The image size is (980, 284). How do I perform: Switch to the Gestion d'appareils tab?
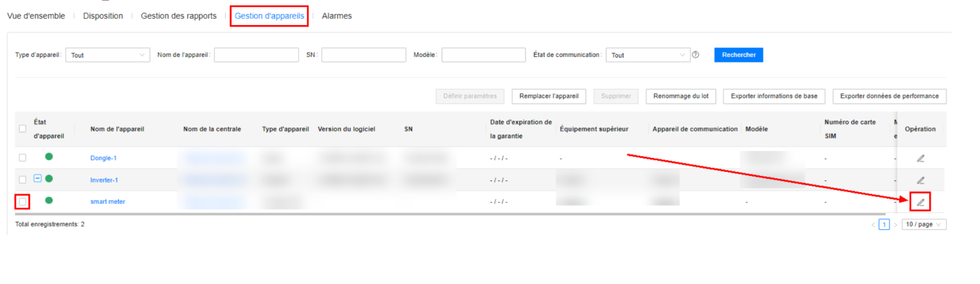click(x=269, y=16)
